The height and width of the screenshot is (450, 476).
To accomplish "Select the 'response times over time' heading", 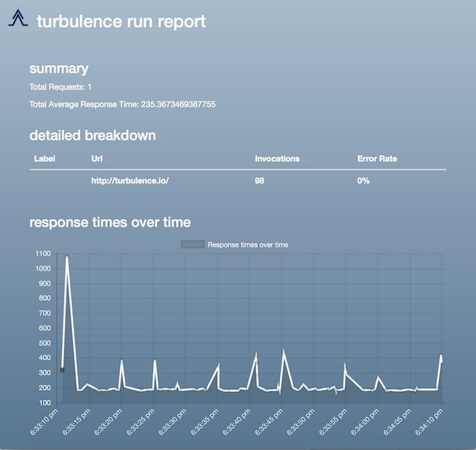I will (x=110, y=222).
